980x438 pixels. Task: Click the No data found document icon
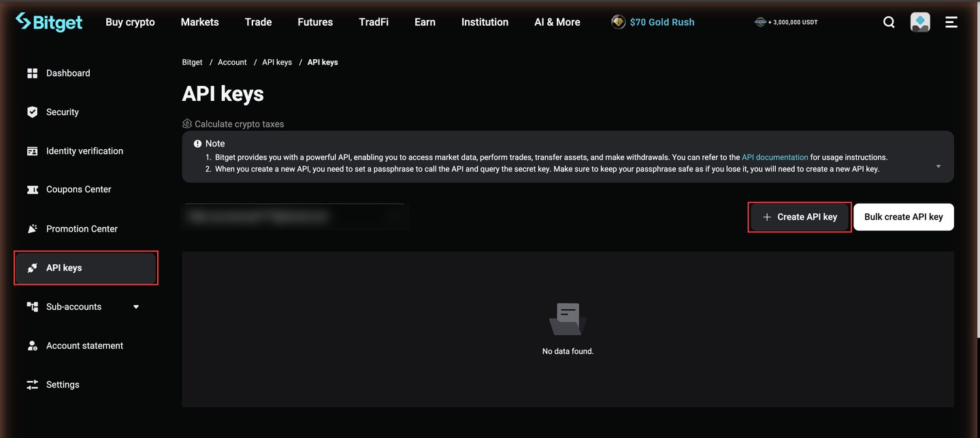point(568,319)
